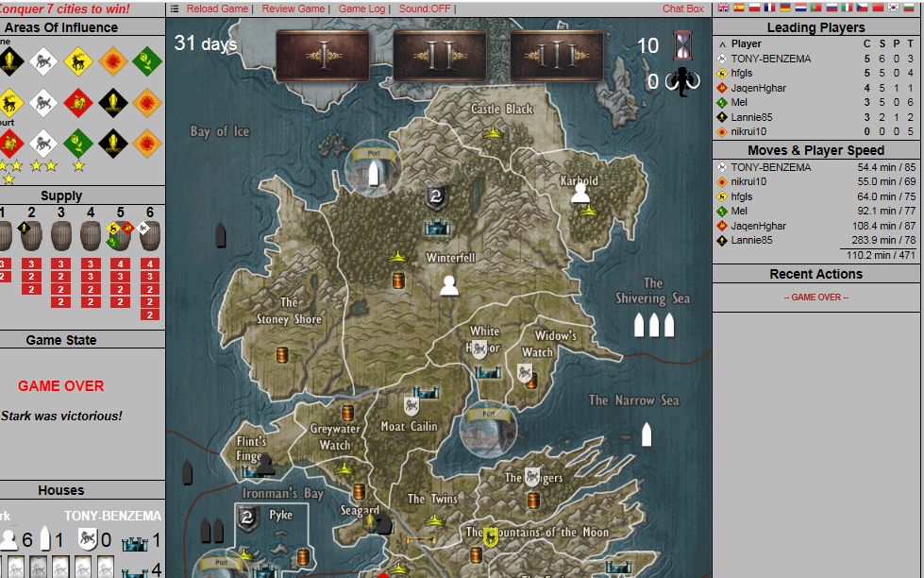Click the supply barrel in The Stoney Shore

tap(282, 354)
